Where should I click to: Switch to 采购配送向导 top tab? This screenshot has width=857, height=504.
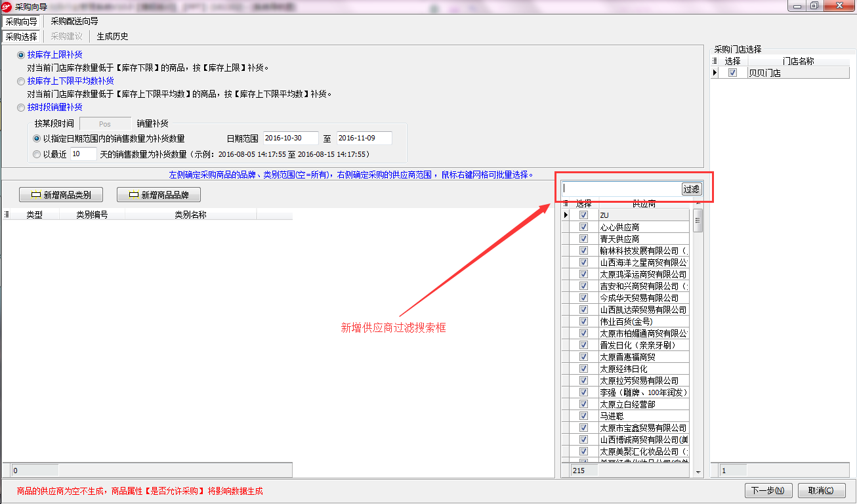pyautogui.click(x=75, y=21)
